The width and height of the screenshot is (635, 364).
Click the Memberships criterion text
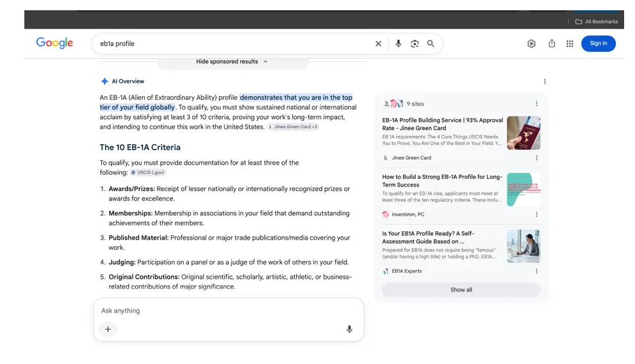coord(229,219)
